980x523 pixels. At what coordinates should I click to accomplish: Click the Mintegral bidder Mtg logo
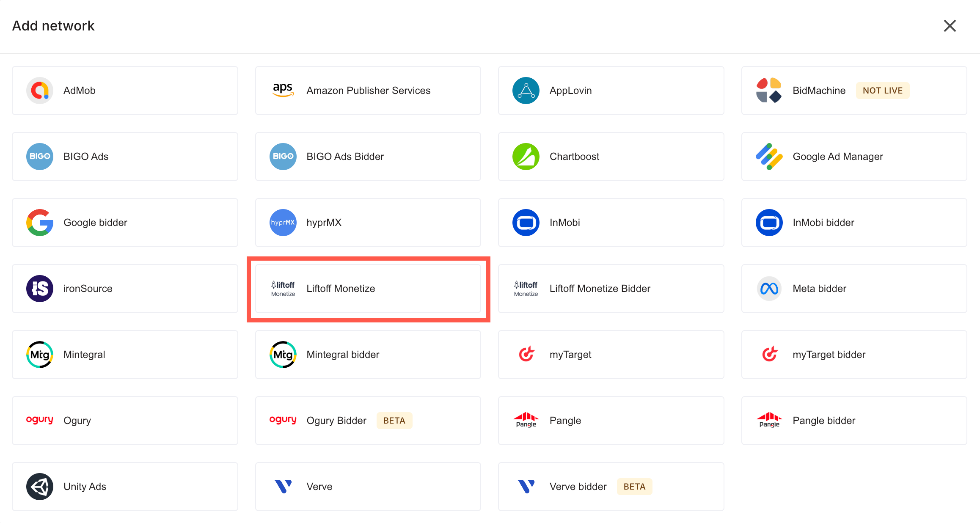[283, 355]
